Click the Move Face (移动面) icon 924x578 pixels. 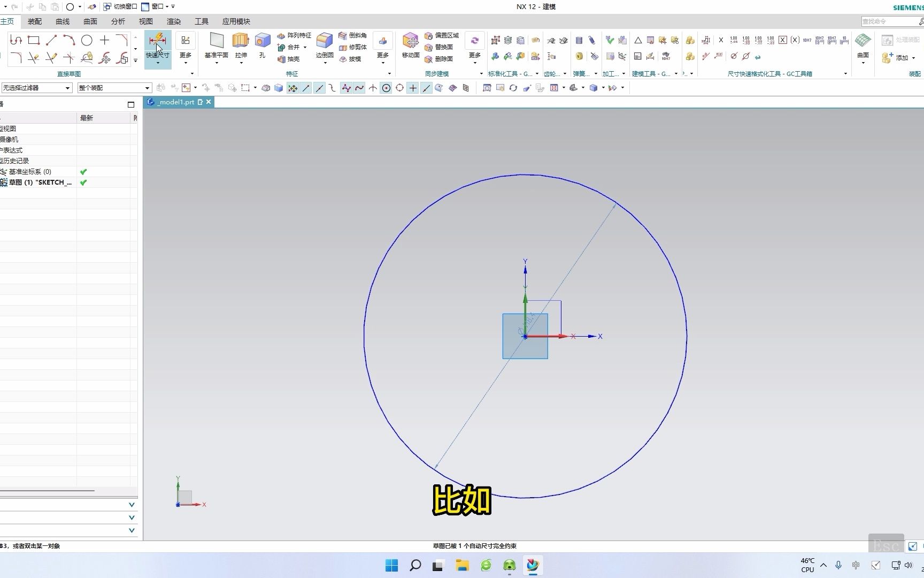click(x=410, y=41)
